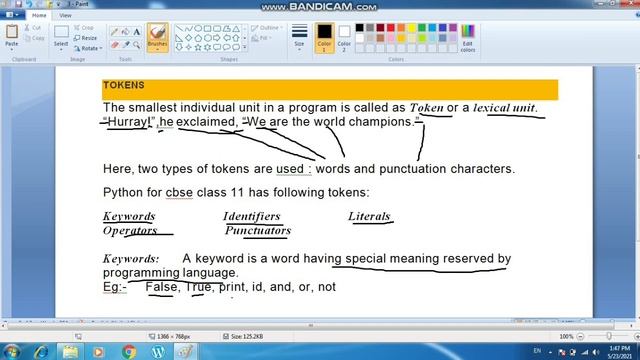Open the Brushes dropdown arrow
Image resolution: width=640 pixels, height=360 pixels.
tap(158, 49)
